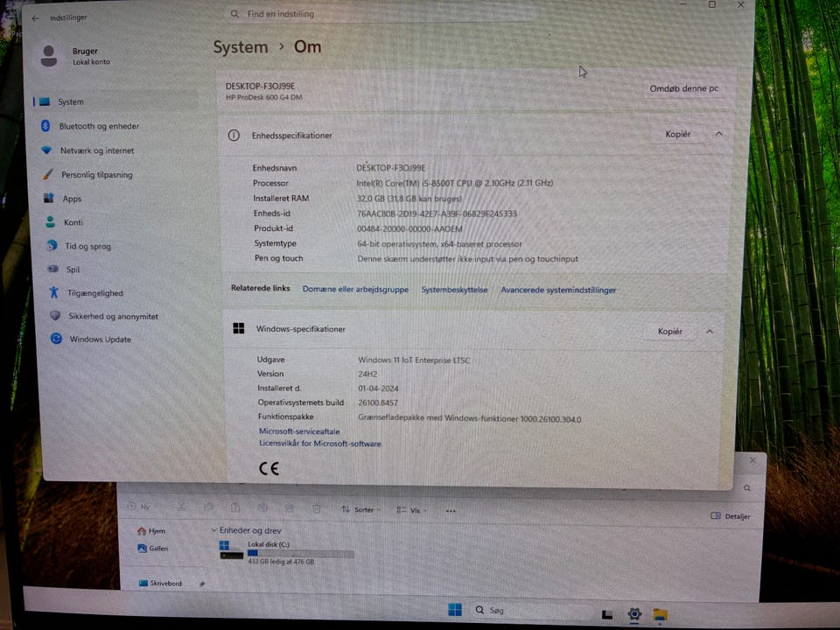Image resolution: width=840 pixels, height=630 pixels.
Task: Click the System breadcrumb
Action: point(241,47)
